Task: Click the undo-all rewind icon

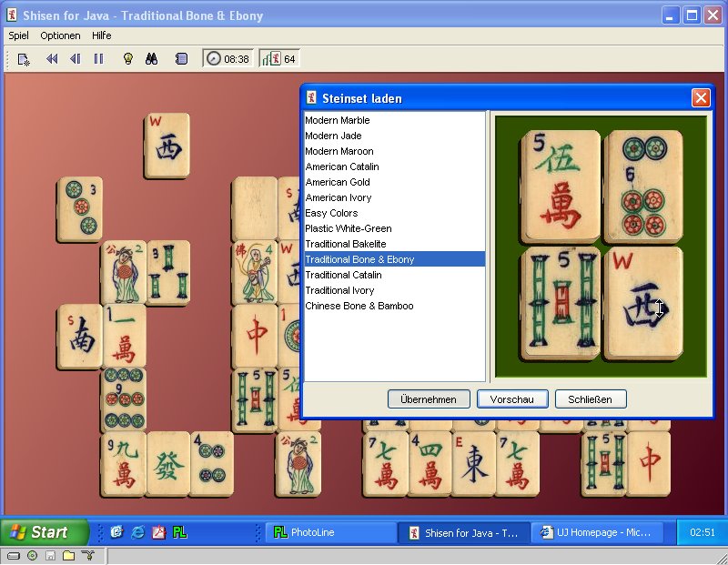Action: coord(52,59)
